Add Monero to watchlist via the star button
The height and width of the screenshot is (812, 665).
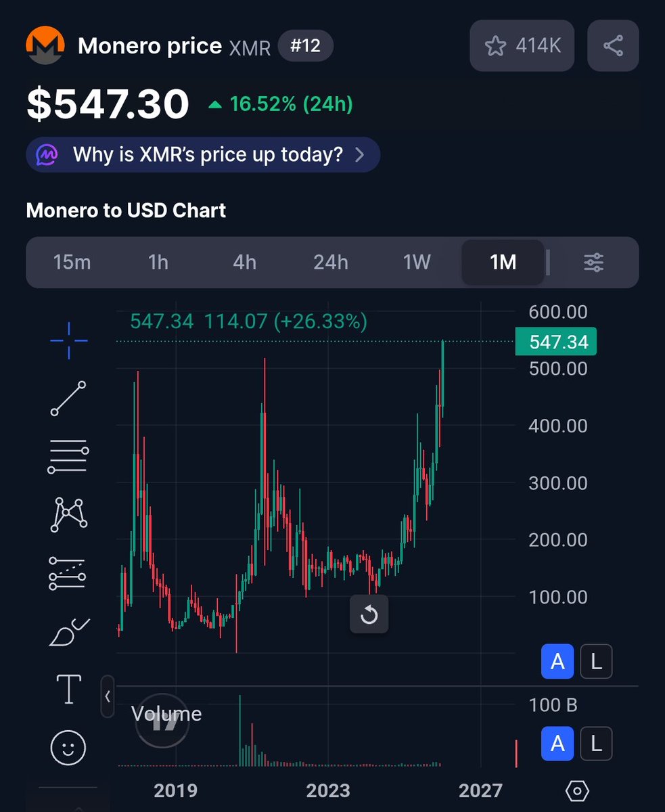coord(522,45)
